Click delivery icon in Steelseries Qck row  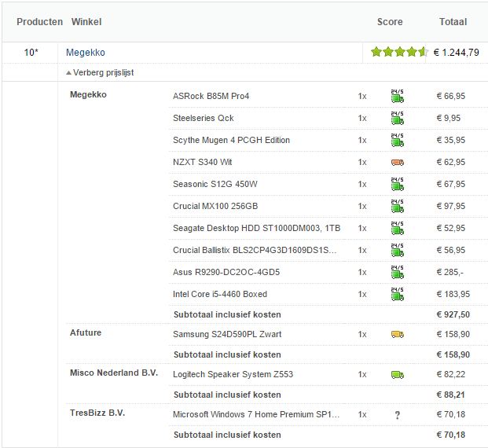click(398, 118)
